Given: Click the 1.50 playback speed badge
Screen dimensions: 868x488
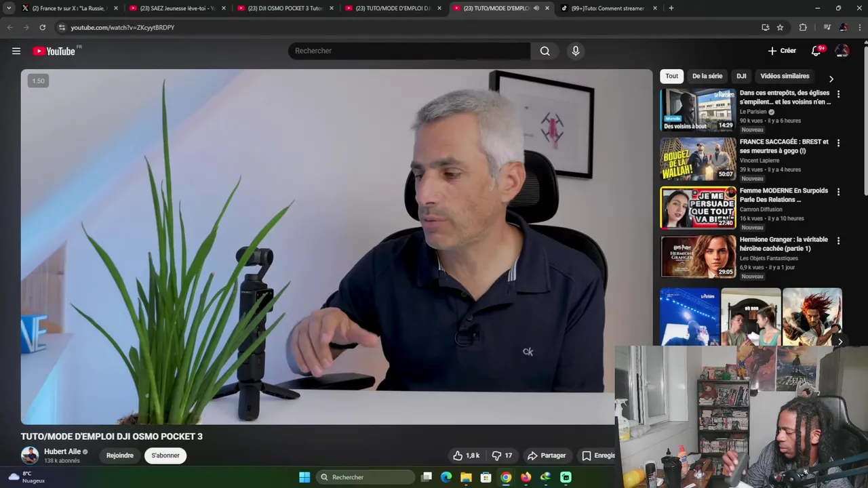Looking at the screenshot, I should click(39, 81).
